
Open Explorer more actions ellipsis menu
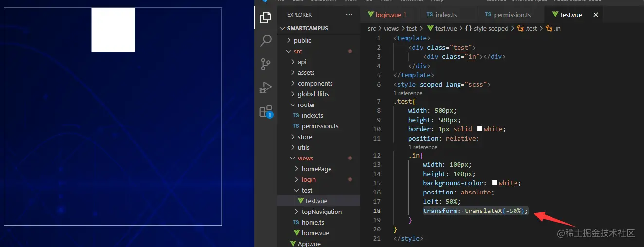(x=349, y=15)
